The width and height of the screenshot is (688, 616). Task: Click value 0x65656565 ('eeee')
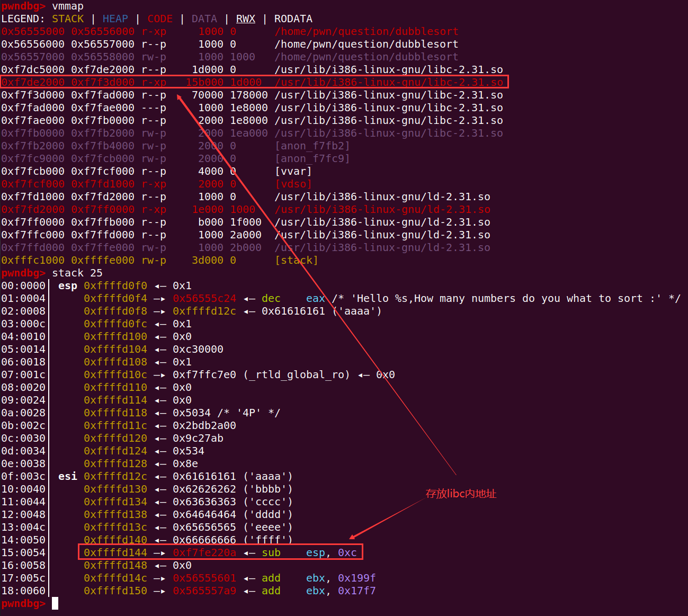[x=233, y=528]
